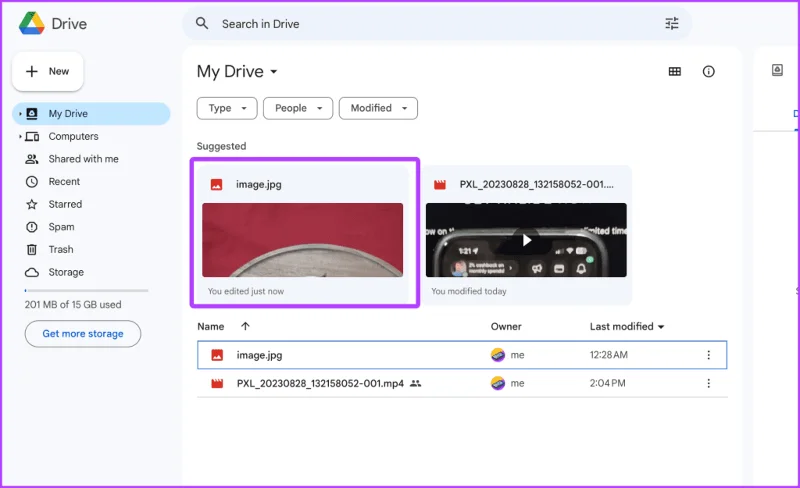Open Shared with me
Image resolution: width=800 pixels, height=488 pixels.
84,159
